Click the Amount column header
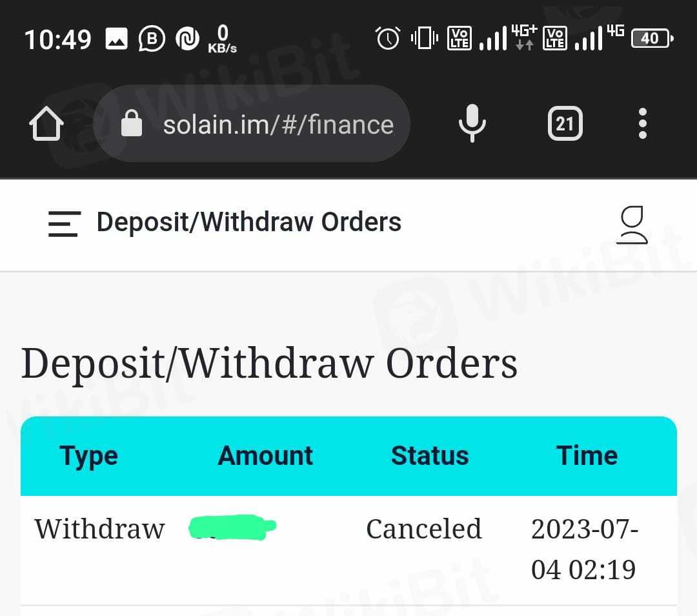 click(x=265, y=456)
